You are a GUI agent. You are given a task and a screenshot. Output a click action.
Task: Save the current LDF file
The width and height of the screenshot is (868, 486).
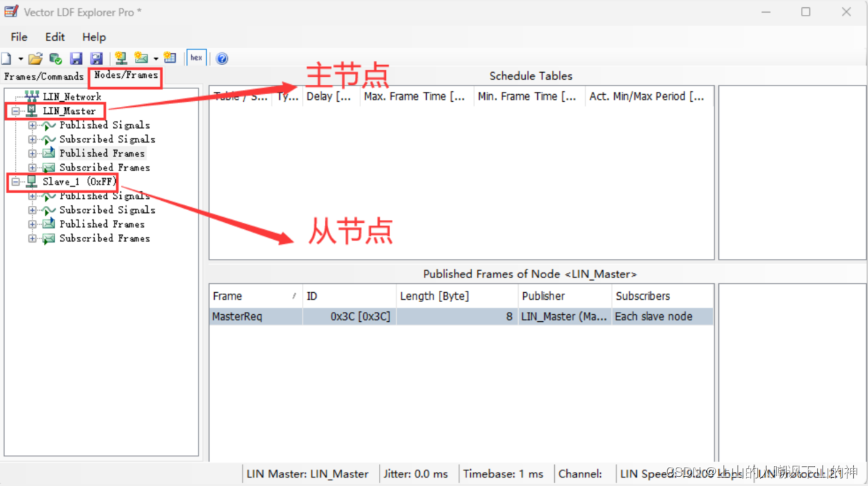[x=76, y=59]
